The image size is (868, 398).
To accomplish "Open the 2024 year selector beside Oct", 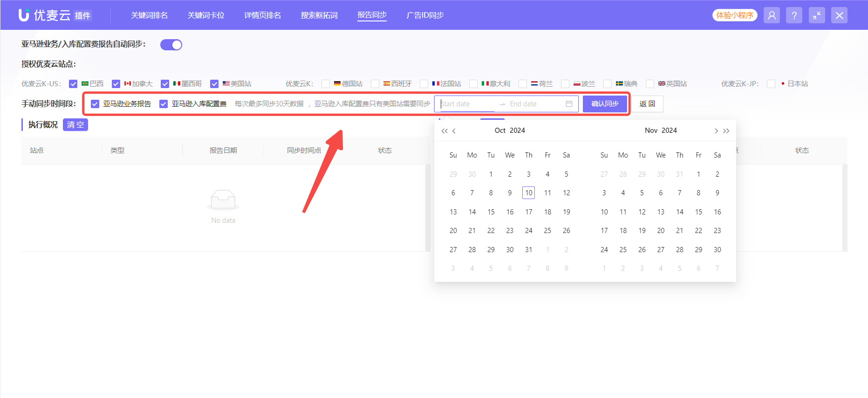I will tap(517, 130).
